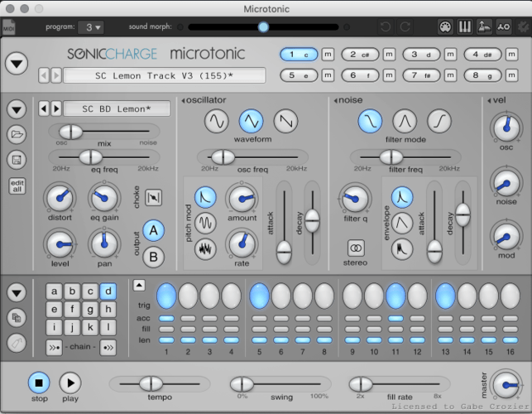The image size is (532, 414).
Task: Open the main preset menu arrow
Action: coord(17,63)
